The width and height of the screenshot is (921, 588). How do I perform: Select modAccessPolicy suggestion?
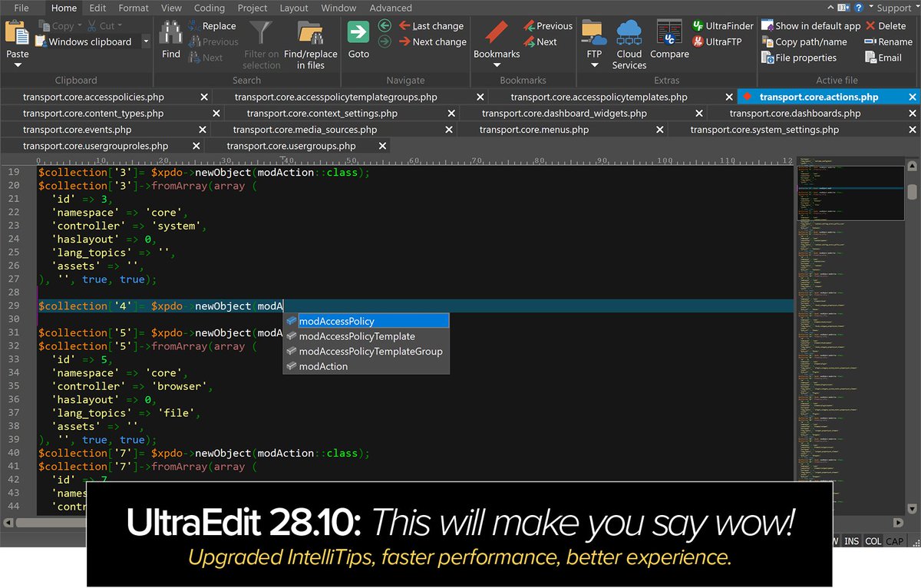coord(366,321)
